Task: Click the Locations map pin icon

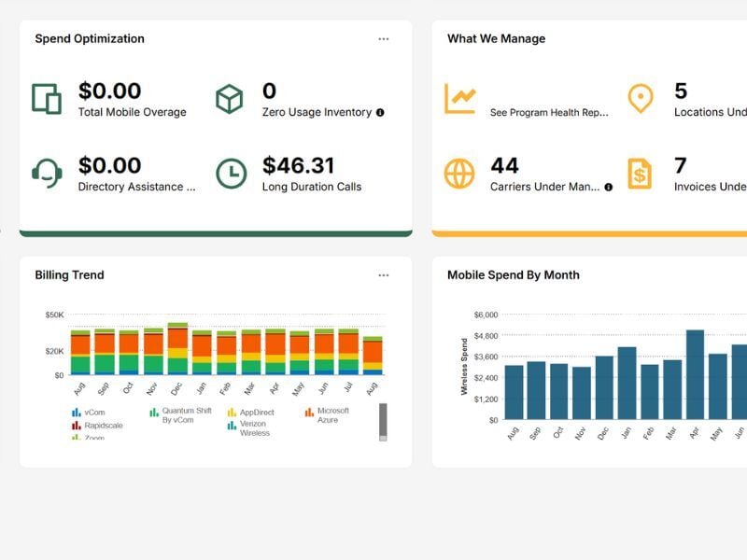Action: [641, 98]
